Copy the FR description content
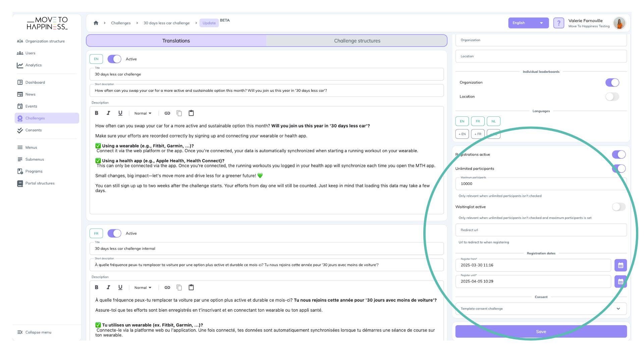This screenshot has height=362, width=644. (179, 288)
